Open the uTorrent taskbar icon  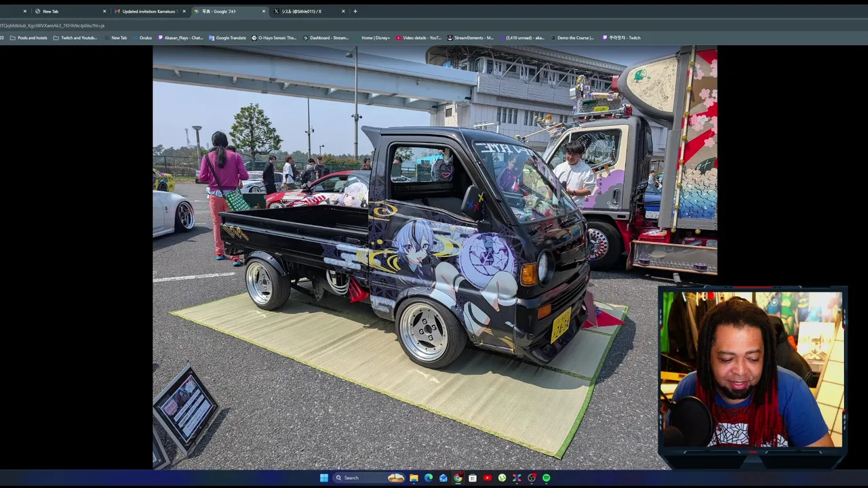tap(502, 478)
